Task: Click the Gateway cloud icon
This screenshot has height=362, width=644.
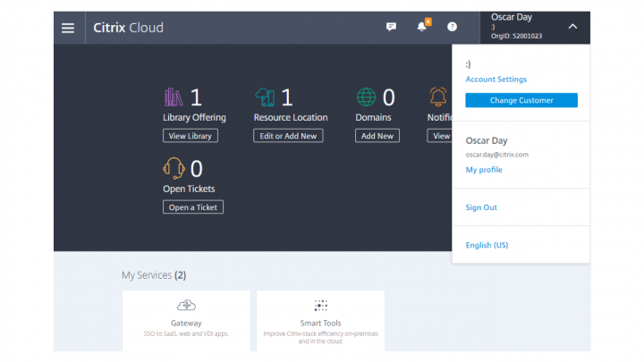Action: pyautogui.click(x=186, y=306)
